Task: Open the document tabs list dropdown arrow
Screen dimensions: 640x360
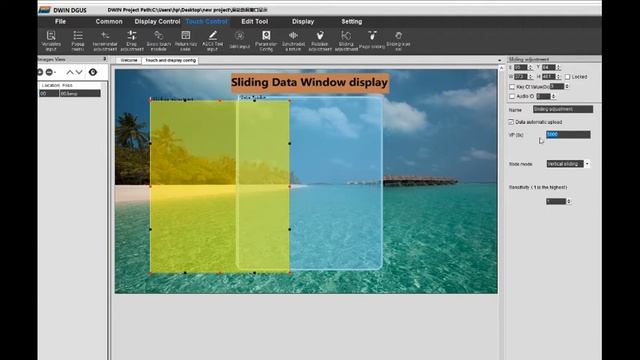Action: [500, 60]
